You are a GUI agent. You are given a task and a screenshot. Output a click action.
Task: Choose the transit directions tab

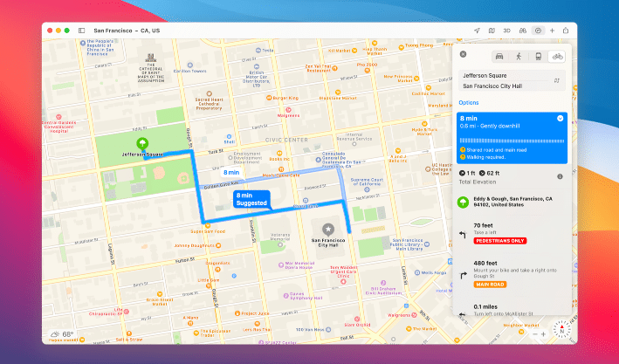[538, 55]
